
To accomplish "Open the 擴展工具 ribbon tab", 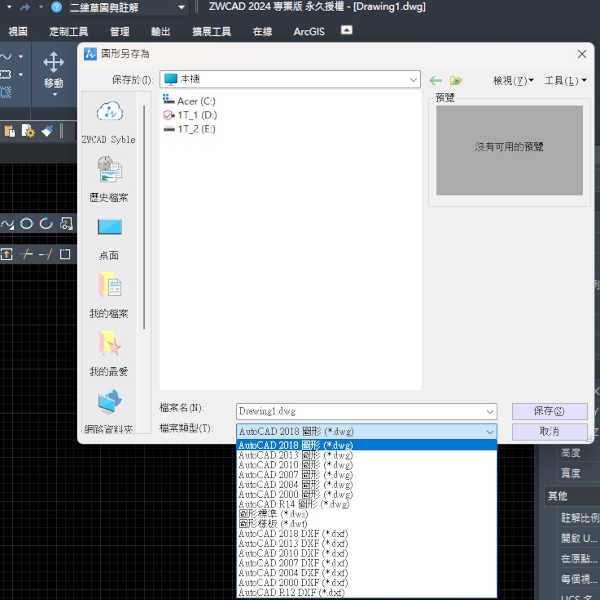I will (212, 31).
